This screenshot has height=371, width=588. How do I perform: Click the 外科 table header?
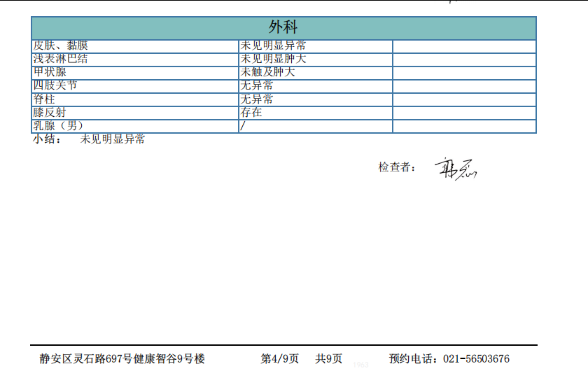[283, 27]
